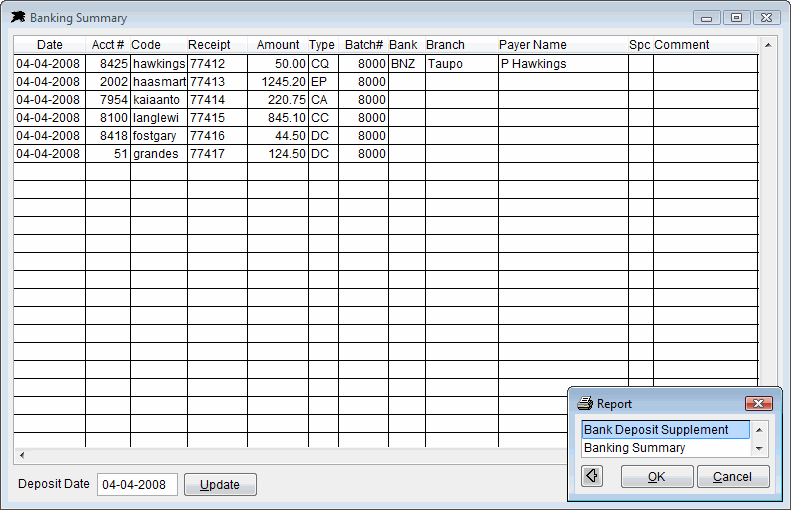Select Banking Summary in report list
This screenshot has height=510, width=791.
click(665, 447)
